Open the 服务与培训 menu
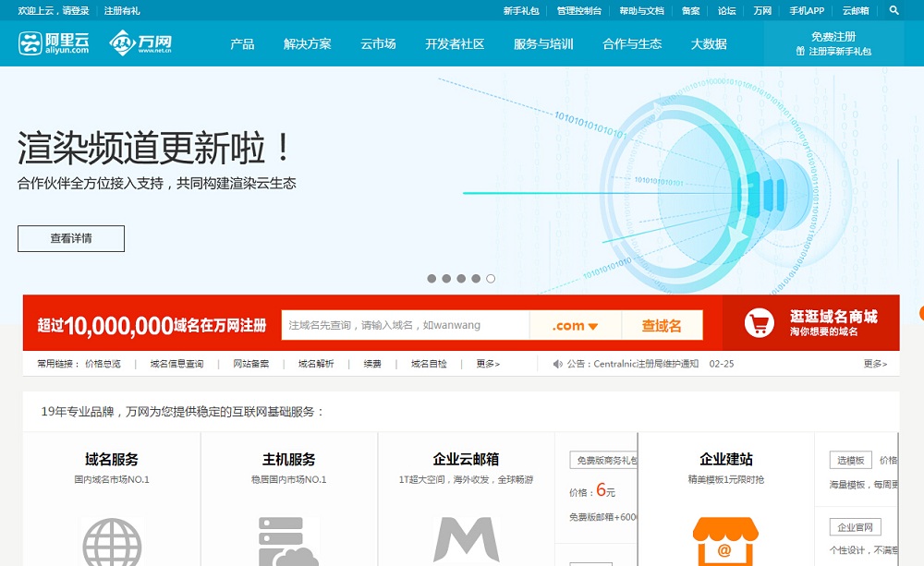 tap(543, 43)
